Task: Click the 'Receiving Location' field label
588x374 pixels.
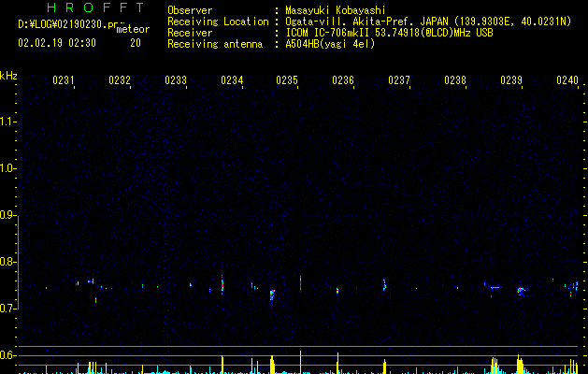Action: point(218,22)
